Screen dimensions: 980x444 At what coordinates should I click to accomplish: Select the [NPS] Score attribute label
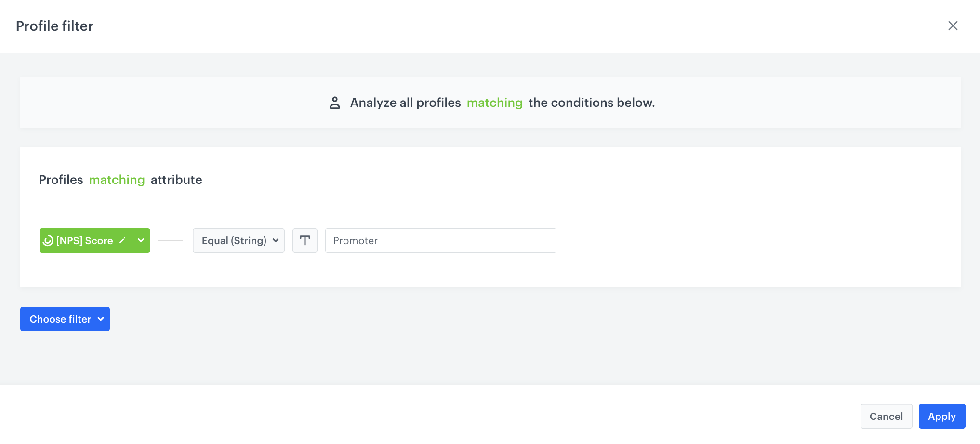coord(85,240)
